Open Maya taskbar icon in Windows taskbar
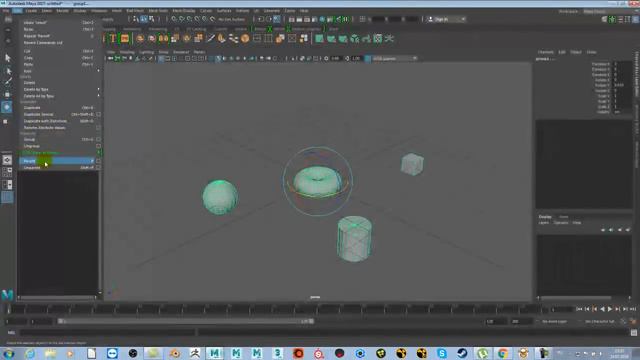Image resolution: width=640 pixels, height=360 pixels. click(x=215, y=353)
